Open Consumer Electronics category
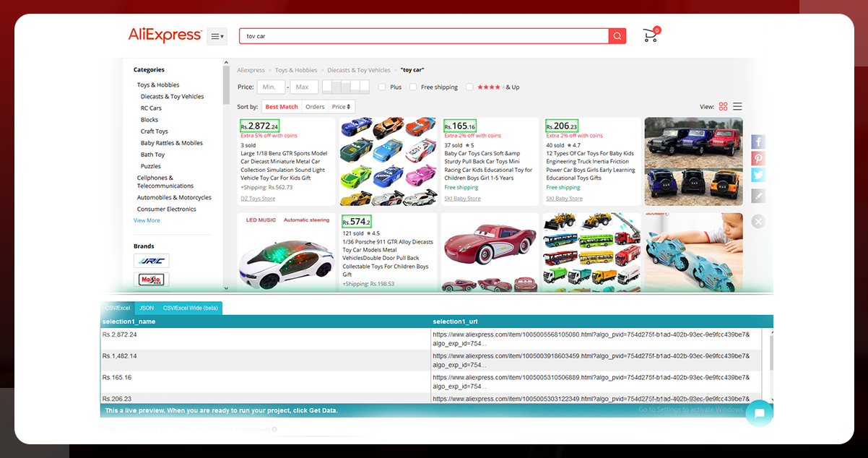 point(167,209)
